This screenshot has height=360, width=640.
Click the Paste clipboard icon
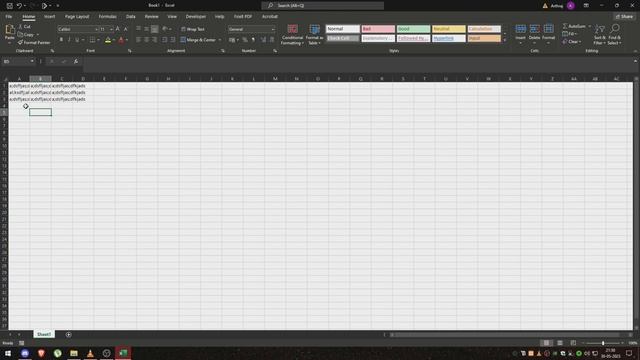point(9,29)
